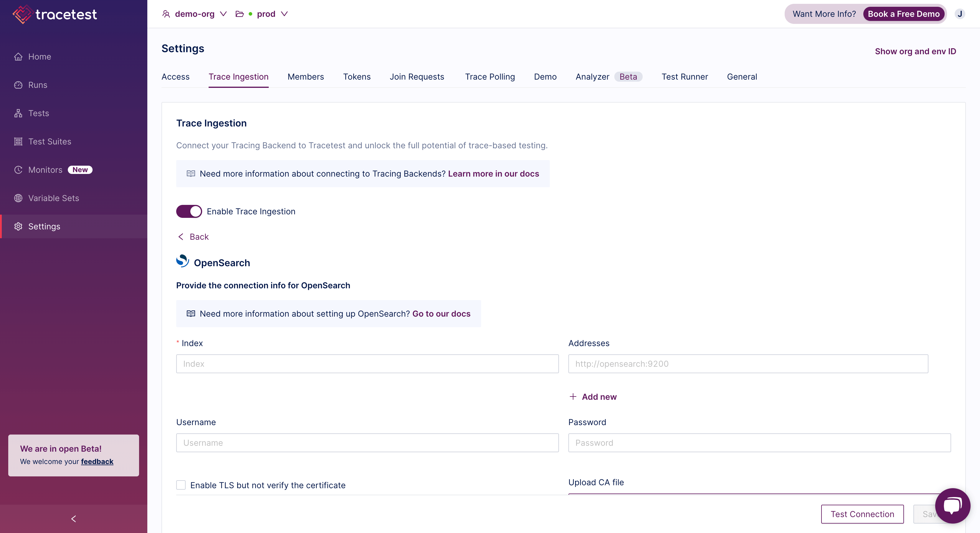The image size is (980, 533).
Task: Open Runs via its gauge icon
Action: pos(18,85)
